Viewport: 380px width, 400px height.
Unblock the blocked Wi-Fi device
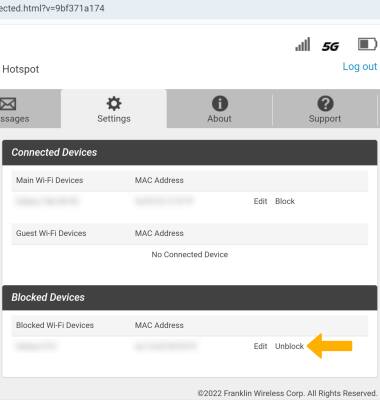(289, 346)
